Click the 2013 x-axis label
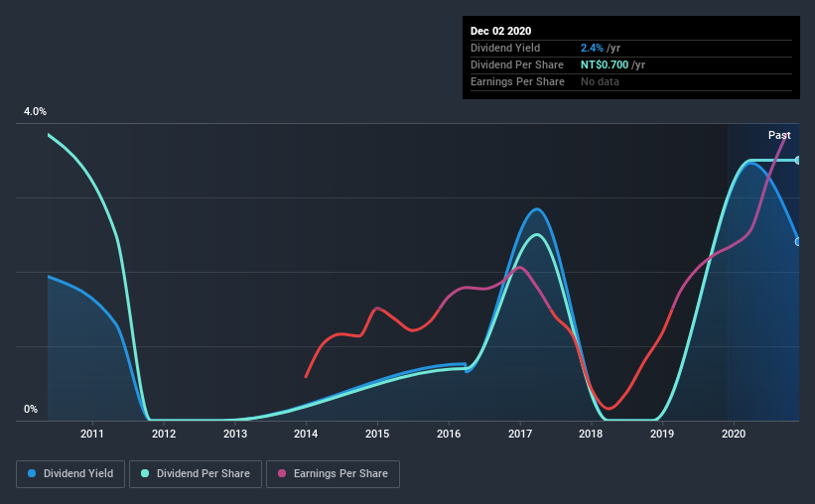The width and height of the screenshot is (815, 504). click(235, 434)
